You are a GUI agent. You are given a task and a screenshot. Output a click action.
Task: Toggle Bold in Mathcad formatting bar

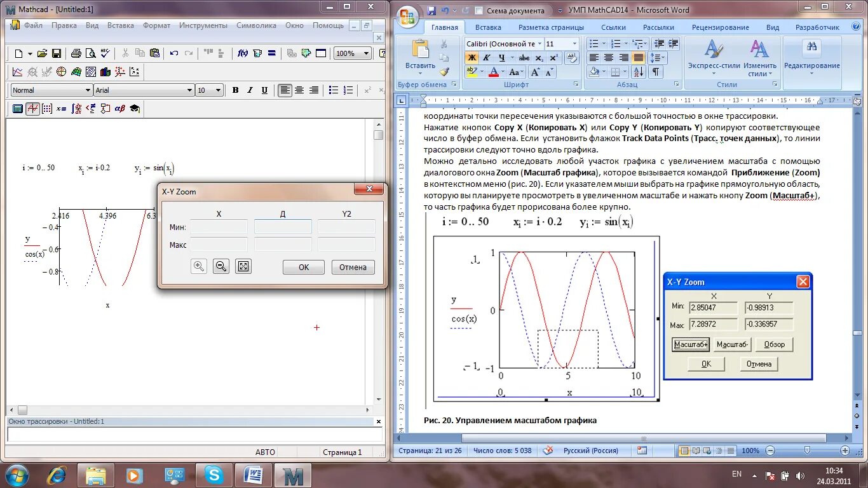pyautogui.click(x=235, y=90)
